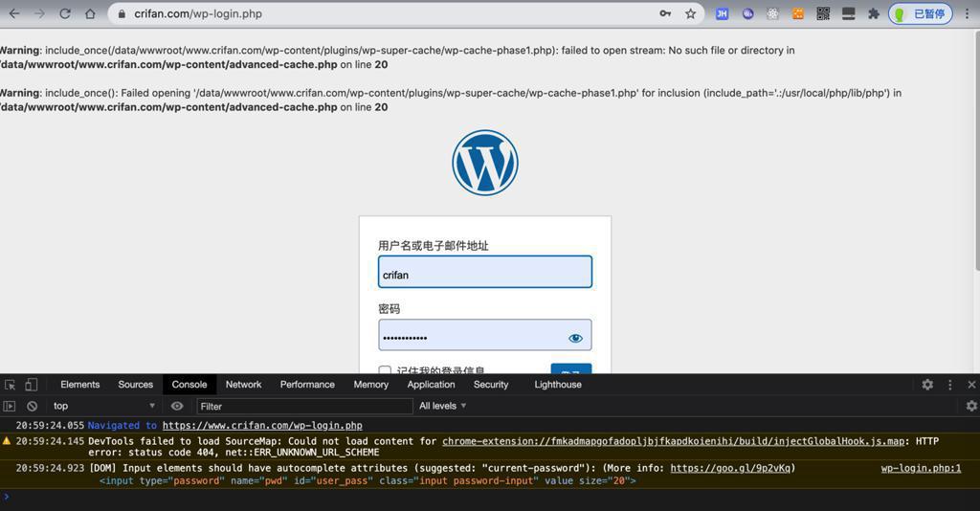Click the logged password input element
This screenshot has width=980, height=511.
coord(367,480)
